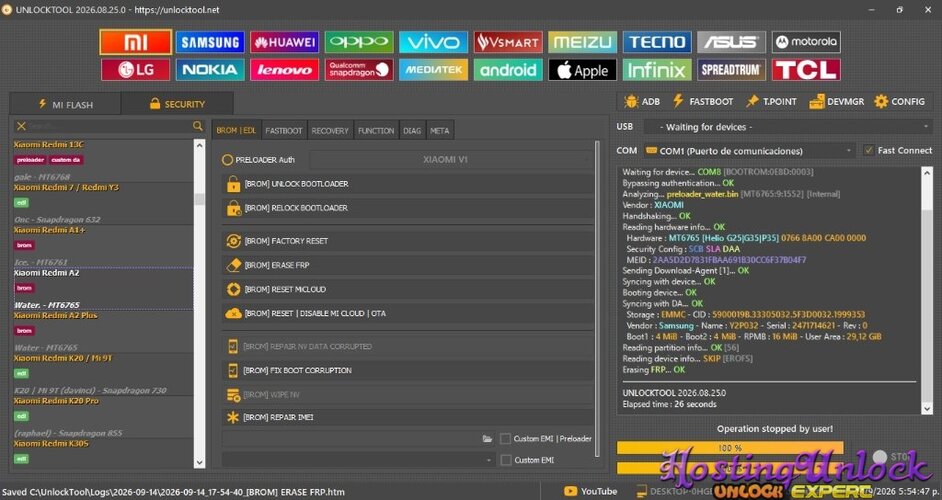Clear the model search with X icon

(x=21, y=126)
